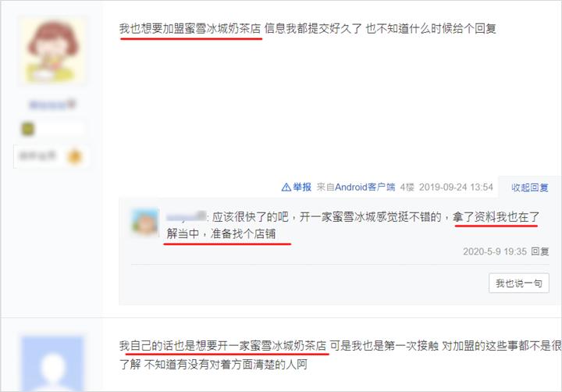The image size is (562, 392).
Task: Click the 回复 link after 2020-5-9
Action: tap(540, 251)
